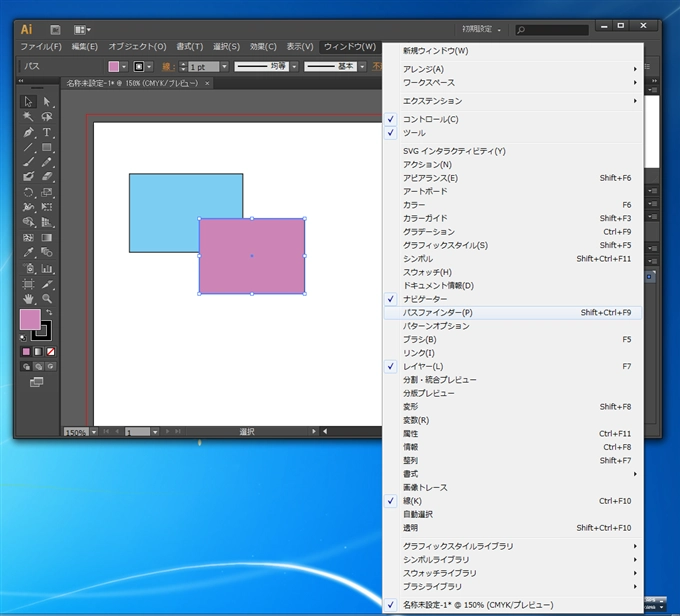
Task: Choose the Gradient tool
Action: click(47, 237)
